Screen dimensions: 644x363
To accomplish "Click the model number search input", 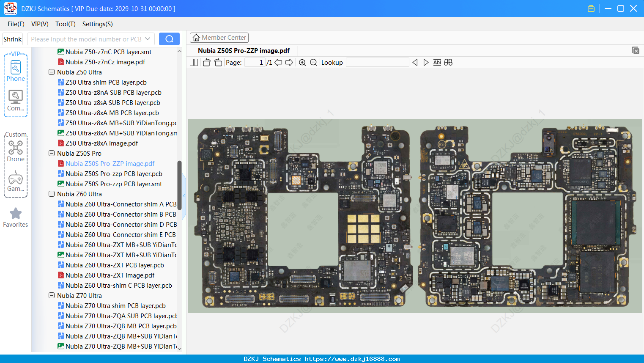I will (x=86, y=39).
